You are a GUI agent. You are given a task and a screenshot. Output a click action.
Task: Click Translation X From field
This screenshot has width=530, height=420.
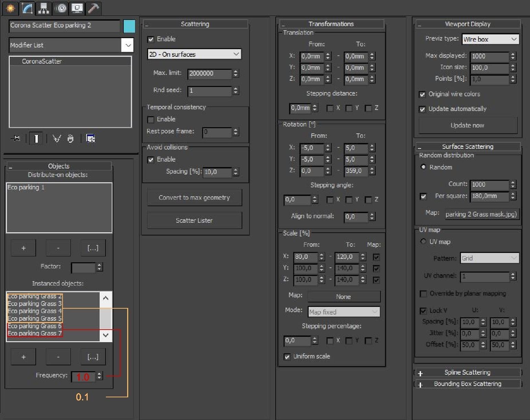[x=312, y=56]
